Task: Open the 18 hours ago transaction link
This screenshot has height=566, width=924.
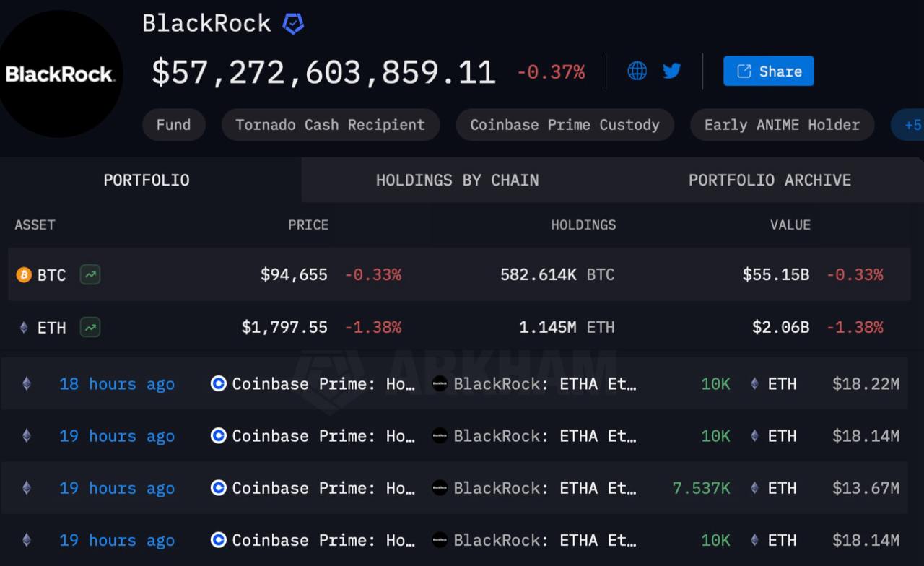Action: click(x=117, y=384)
